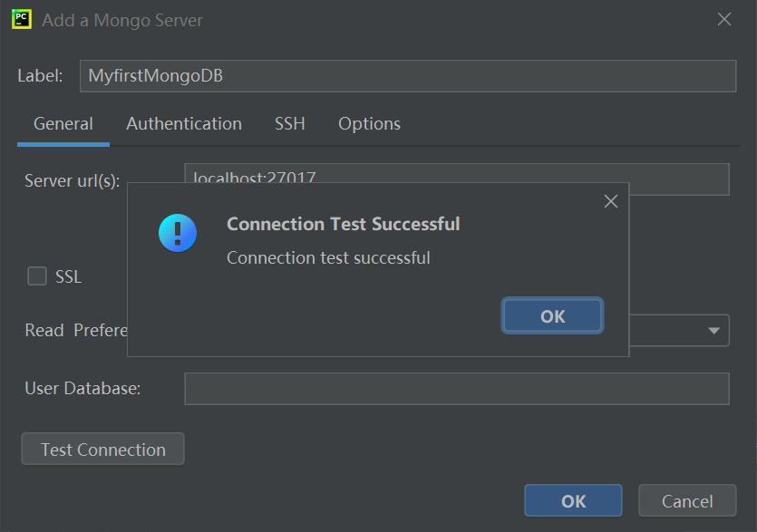The image size is (757, 532).
Task: Open the SSH tab
Action: pos(289,123)
